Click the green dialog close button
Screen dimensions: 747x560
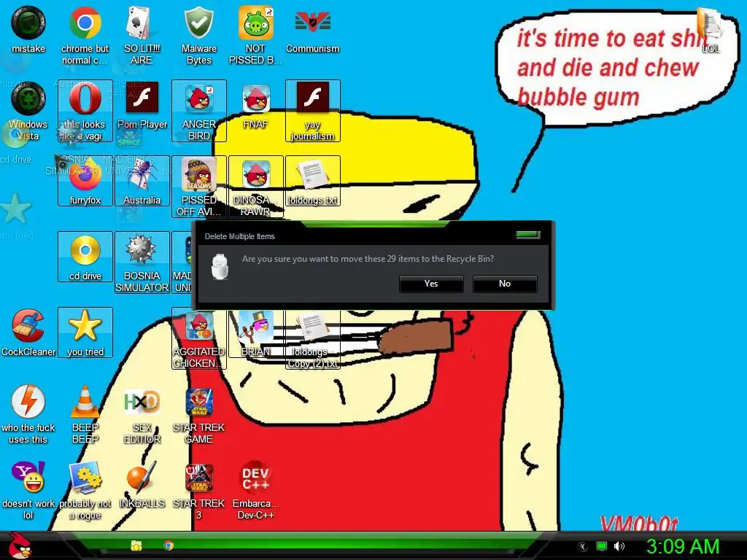(528, 235)
